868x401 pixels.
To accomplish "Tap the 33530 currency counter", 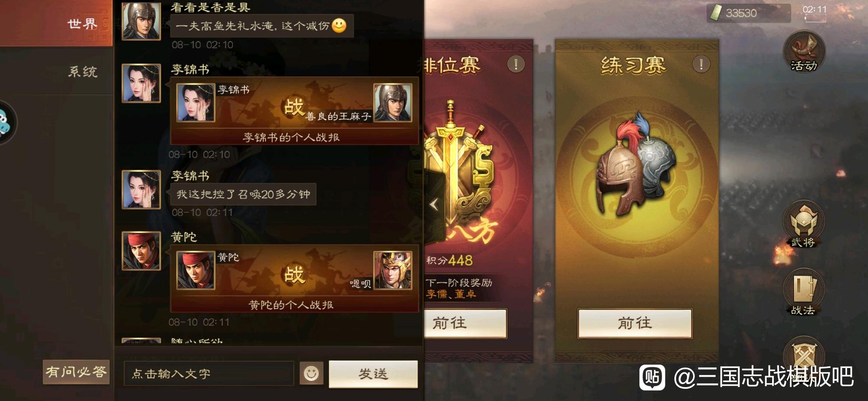I will coord(749,13).
